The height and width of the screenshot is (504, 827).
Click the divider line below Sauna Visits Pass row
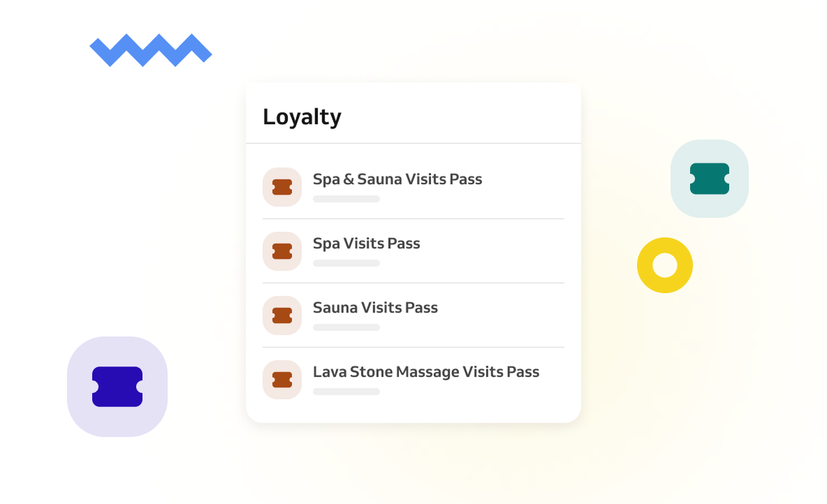[413, 347]
